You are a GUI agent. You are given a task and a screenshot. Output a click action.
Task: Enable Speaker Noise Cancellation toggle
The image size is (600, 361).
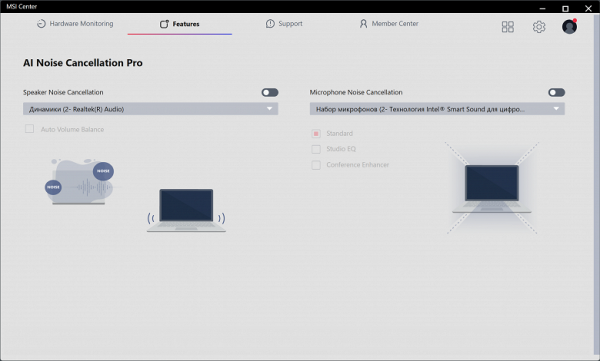click(x=270, y=92)
